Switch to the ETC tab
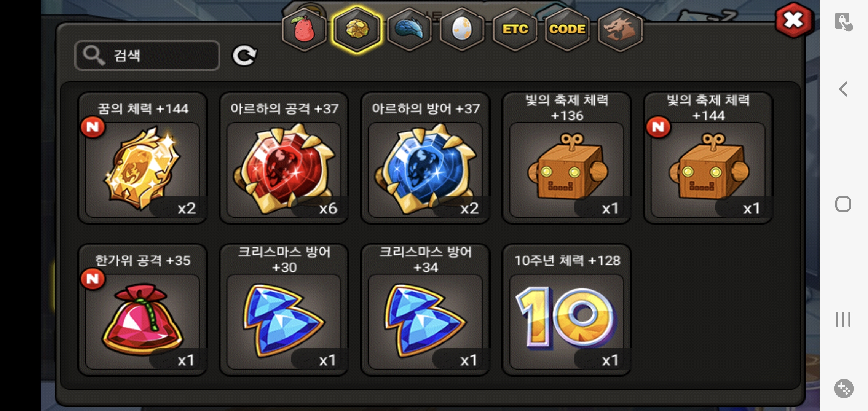 [x=515, y=30]
